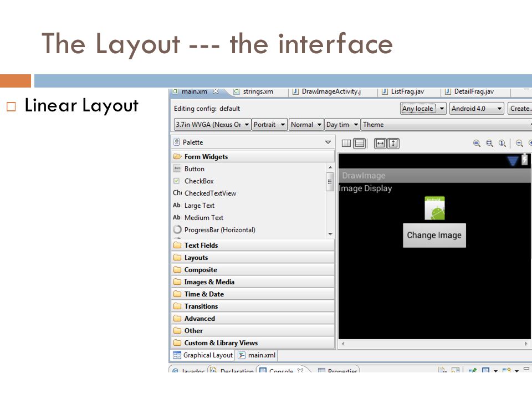Open the Properties view tab
The width and height of the screenshot is (532, 399).
click(338, 370)
